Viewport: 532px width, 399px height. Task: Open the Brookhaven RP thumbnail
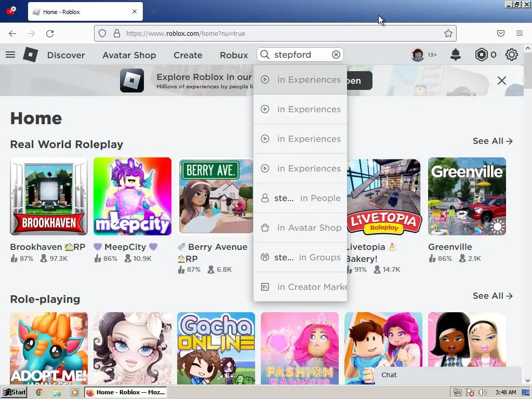(49, 196)
